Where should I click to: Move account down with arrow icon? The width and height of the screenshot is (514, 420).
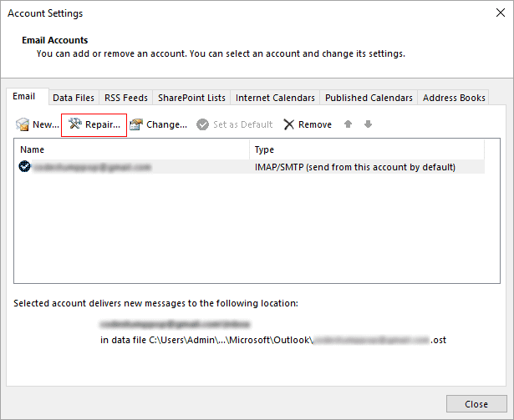(x=368, y=124)
